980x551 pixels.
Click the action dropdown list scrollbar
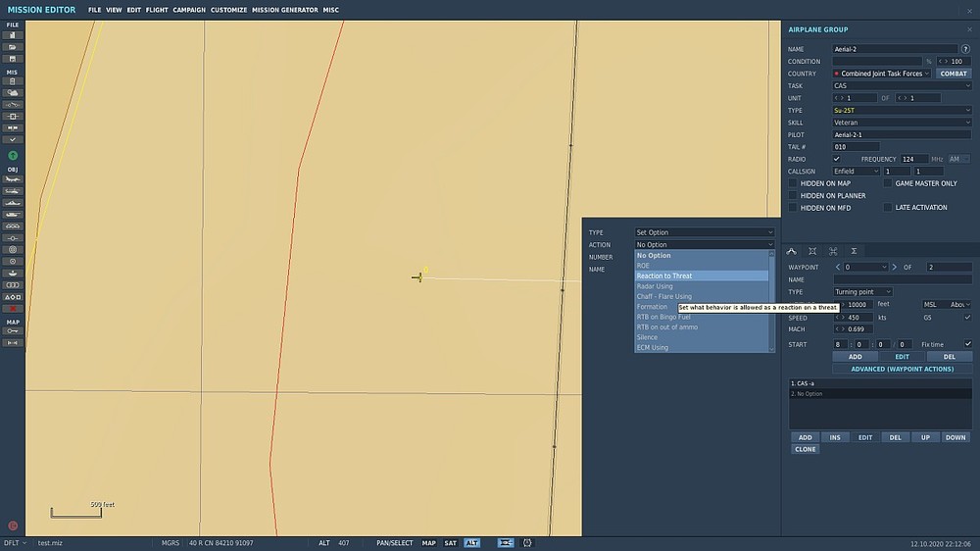click(x=772, y=301)
